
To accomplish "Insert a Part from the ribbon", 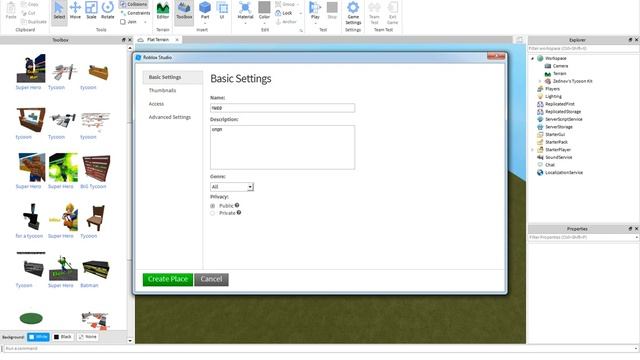I will [205, 10].
